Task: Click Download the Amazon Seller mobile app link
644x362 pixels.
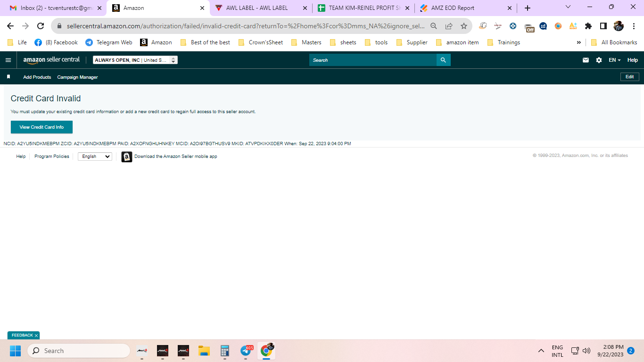Action: click(x=176, y=156)
